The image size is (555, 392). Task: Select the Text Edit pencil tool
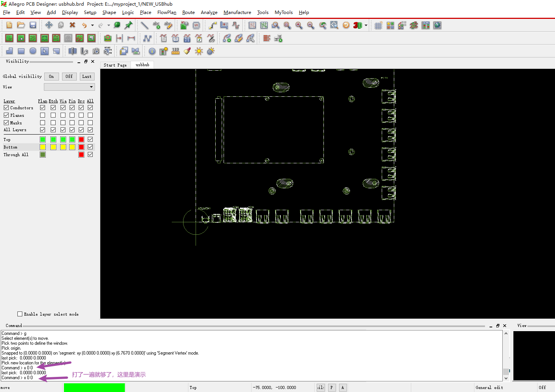[x=168, y=25]
